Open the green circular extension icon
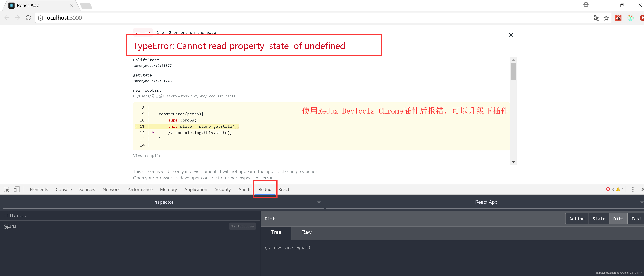The image size is (644, 276). (x=630, y=18)
